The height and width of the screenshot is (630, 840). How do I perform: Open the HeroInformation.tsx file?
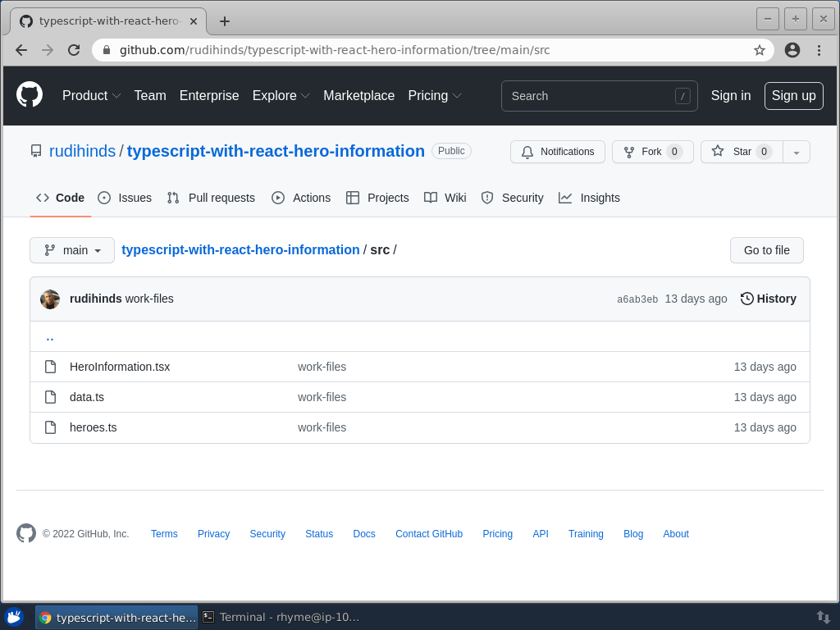tap(120, 367)
